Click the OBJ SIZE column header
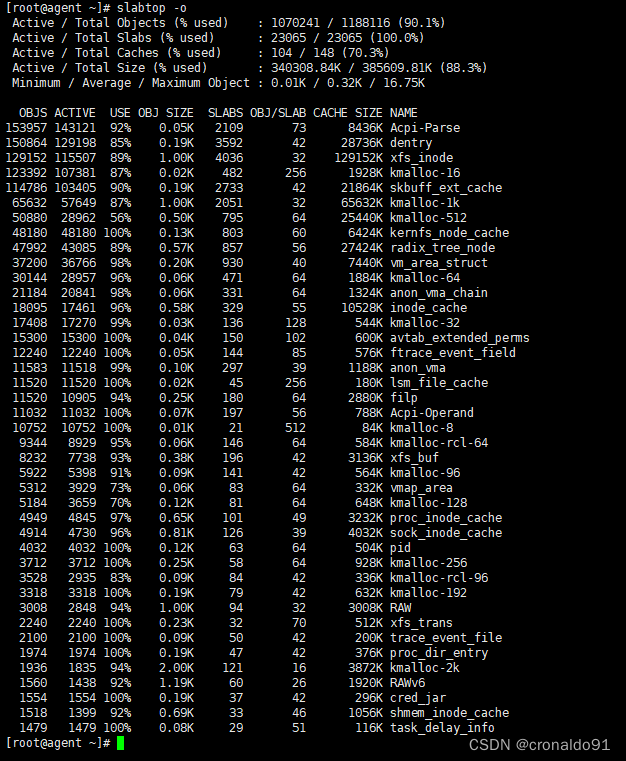This screenshot has height=761, width=626. tap(165, 113)
